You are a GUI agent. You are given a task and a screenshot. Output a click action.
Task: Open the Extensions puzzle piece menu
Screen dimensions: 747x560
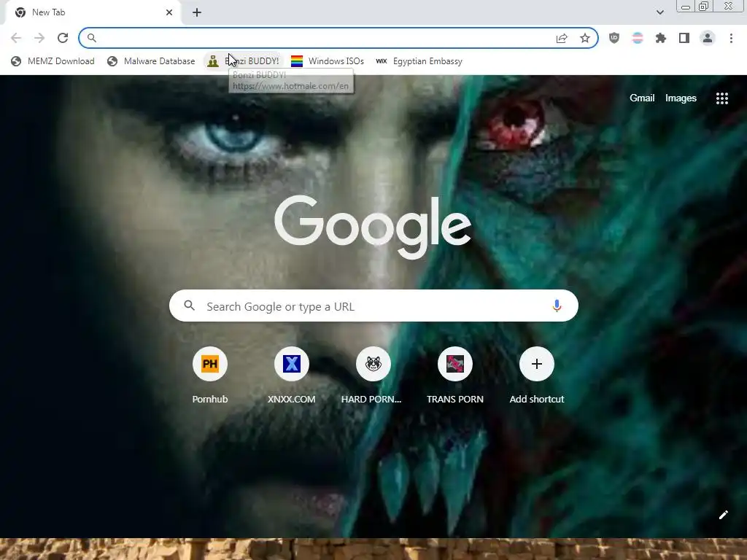click(x=661, y=38)
